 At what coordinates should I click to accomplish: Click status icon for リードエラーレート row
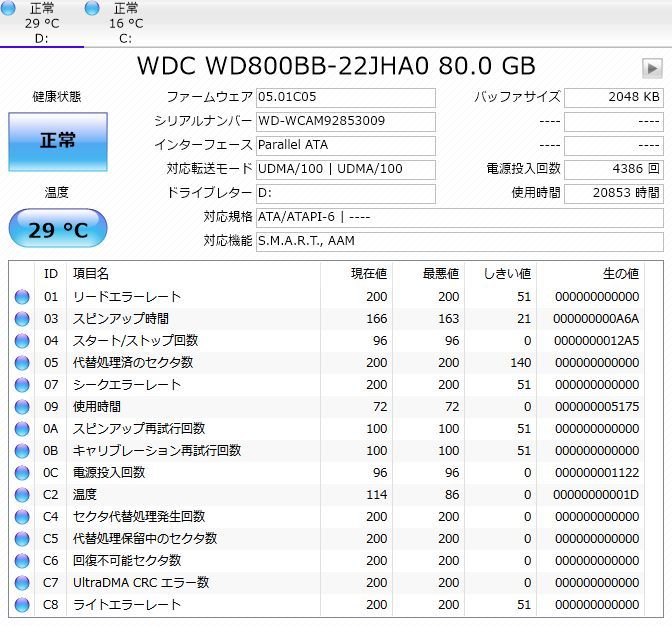point(22,297)
